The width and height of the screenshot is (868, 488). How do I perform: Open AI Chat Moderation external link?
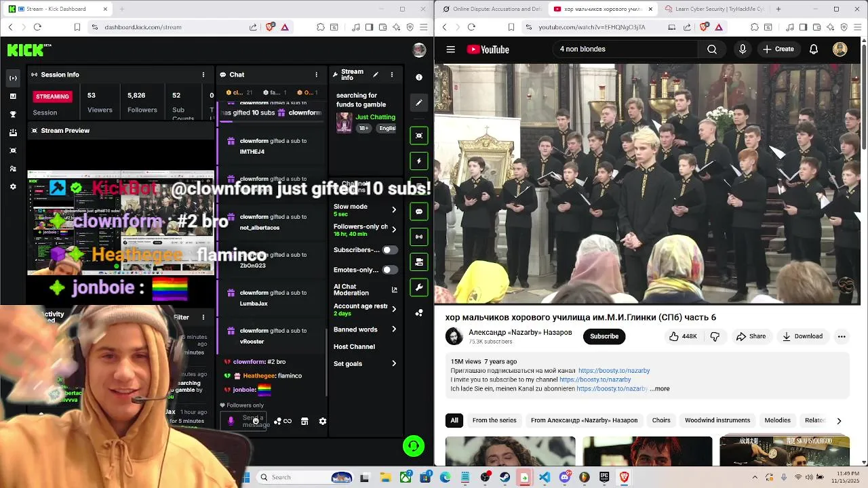pos(395,290)
